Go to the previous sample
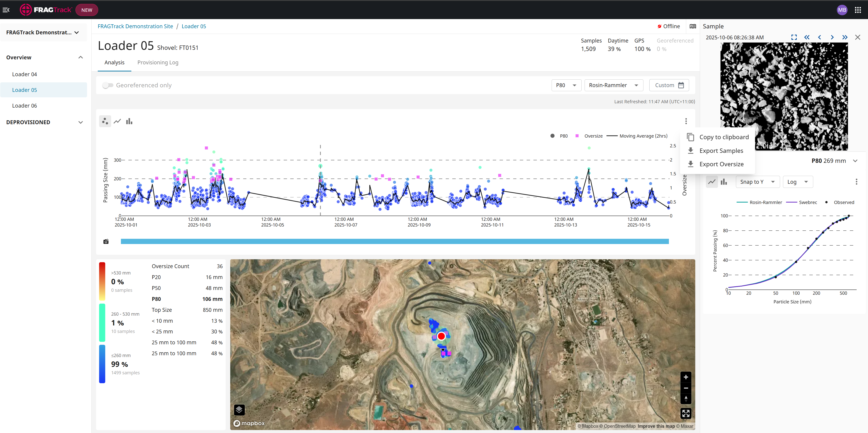 coord(819,37)
